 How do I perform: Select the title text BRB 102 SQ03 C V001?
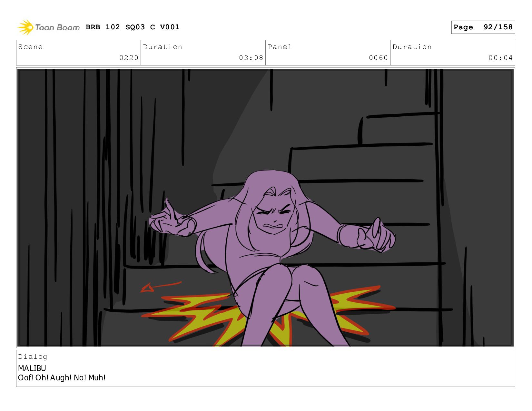pyautogui.click(x=133, y=27)
